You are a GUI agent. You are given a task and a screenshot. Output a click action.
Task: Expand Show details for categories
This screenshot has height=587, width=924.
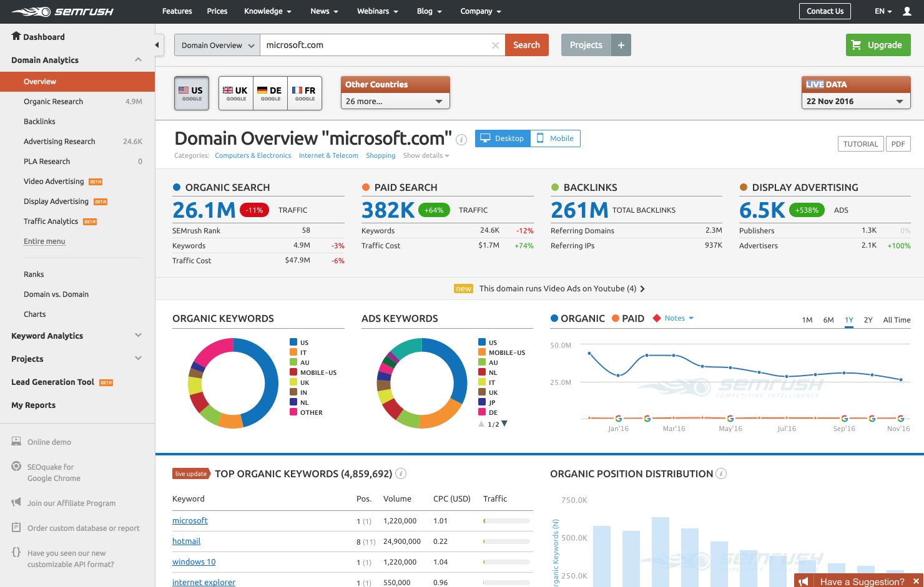tap(426, 155)
